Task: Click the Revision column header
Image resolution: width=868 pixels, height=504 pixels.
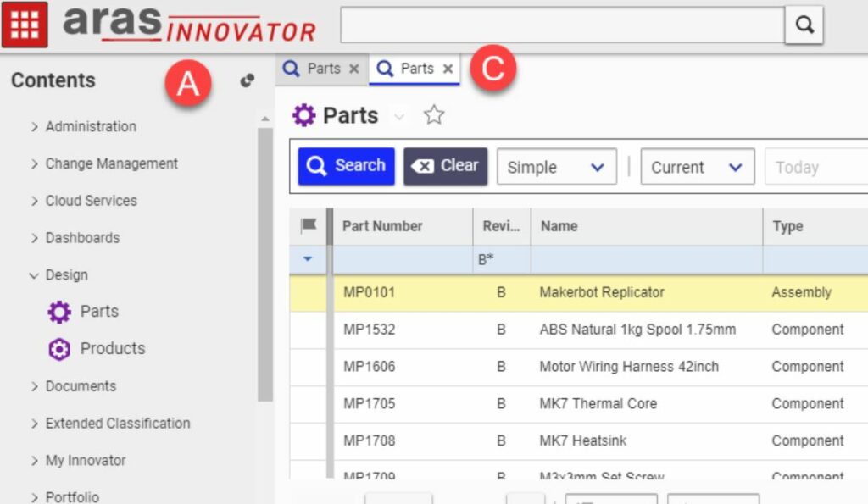Action: pyautogui.click(x=501, y=226)
